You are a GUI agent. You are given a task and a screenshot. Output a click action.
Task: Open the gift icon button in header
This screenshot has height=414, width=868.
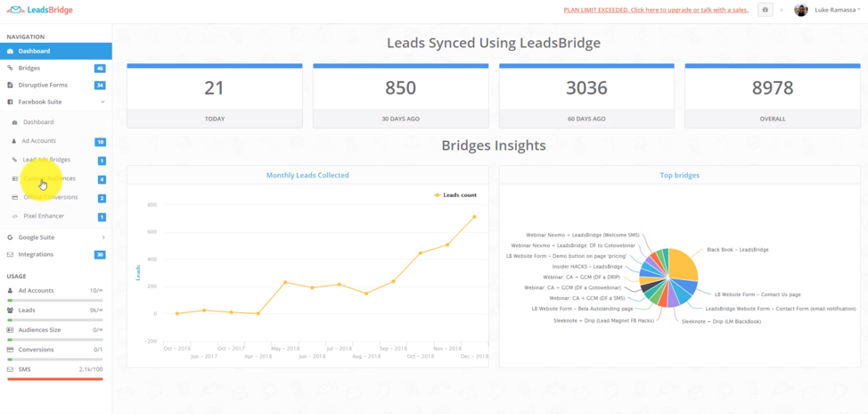[765, 10]
